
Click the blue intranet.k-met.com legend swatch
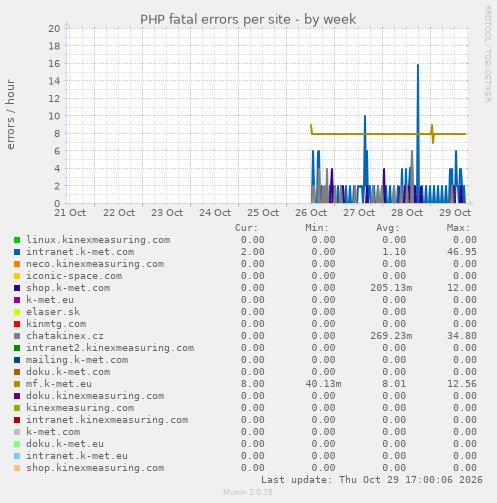tap(17, 252)
